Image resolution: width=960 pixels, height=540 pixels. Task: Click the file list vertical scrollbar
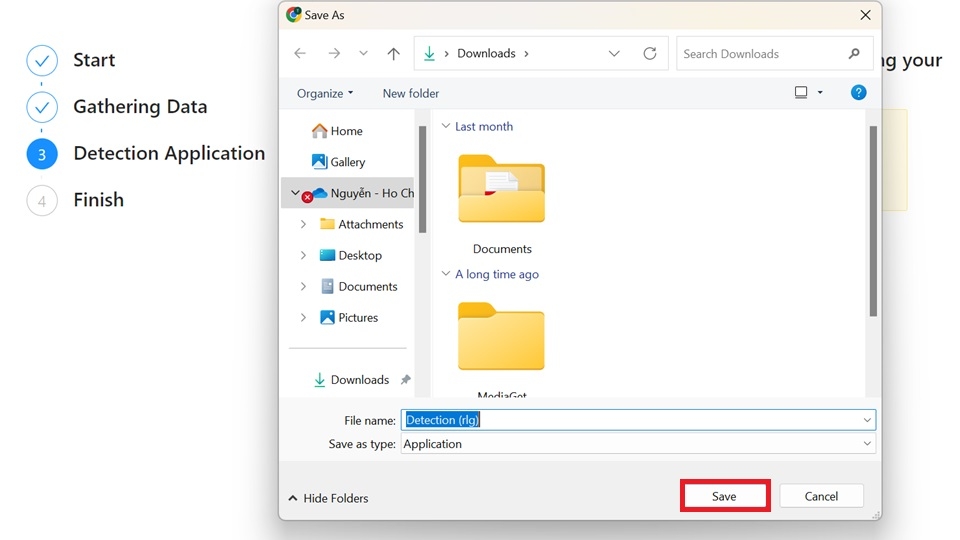click(x=873, y=221)
